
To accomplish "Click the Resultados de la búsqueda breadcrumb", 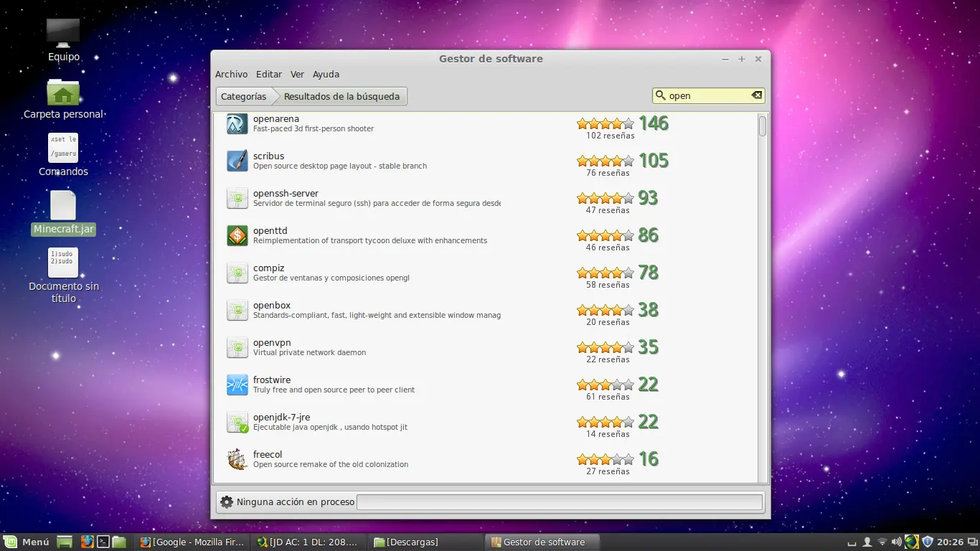I will coord(341,96).
